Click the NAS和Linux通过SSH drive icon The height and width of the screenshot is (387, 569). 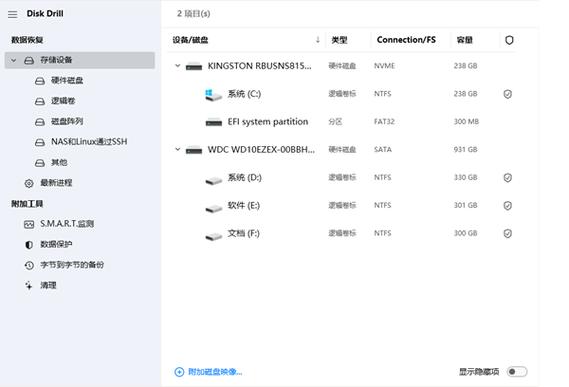(40, 142)
